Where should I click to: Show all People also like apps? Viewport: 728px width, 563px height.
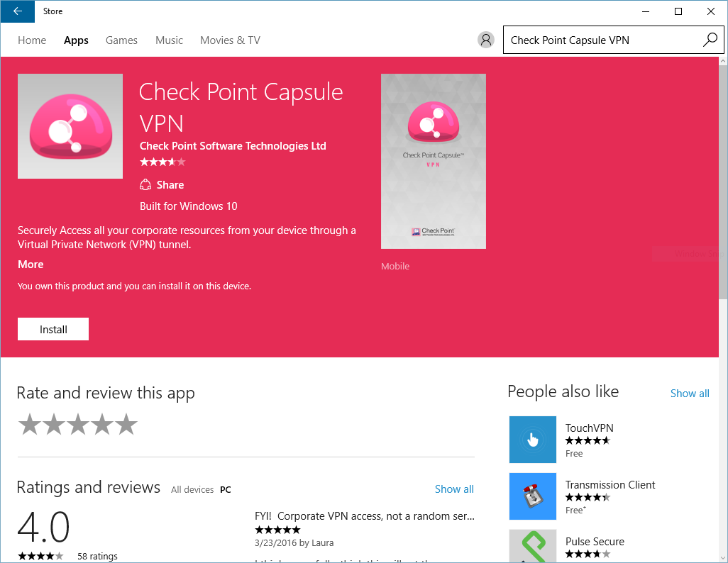tap(690, 394)
